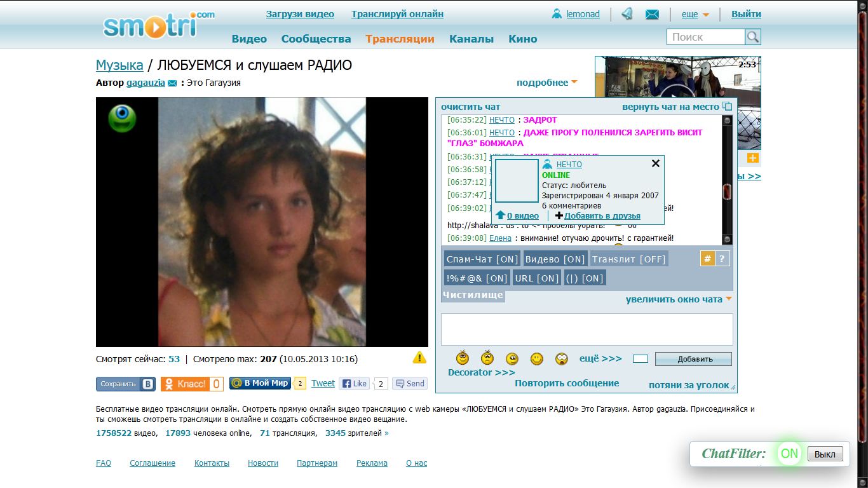Viewport: 868px width, 488px height.
Task: Insert the fifth shocked smiley
Action: coord(562,359)
